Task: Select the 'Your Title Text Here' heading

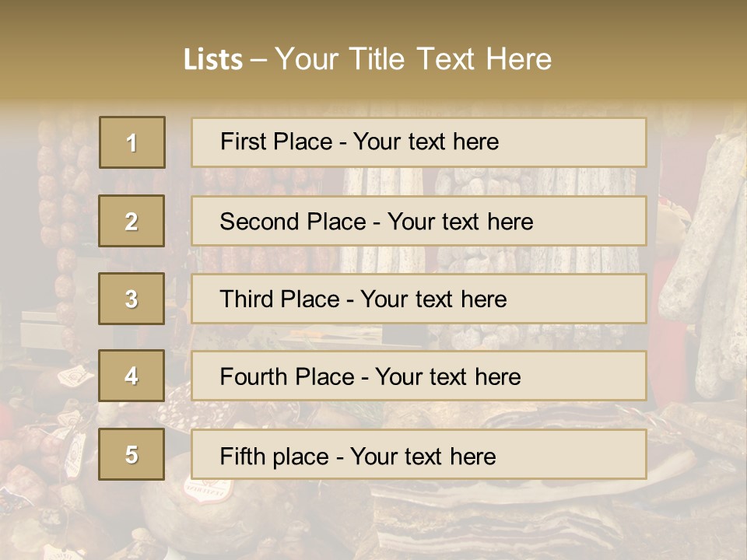Action: click(413, 59)
